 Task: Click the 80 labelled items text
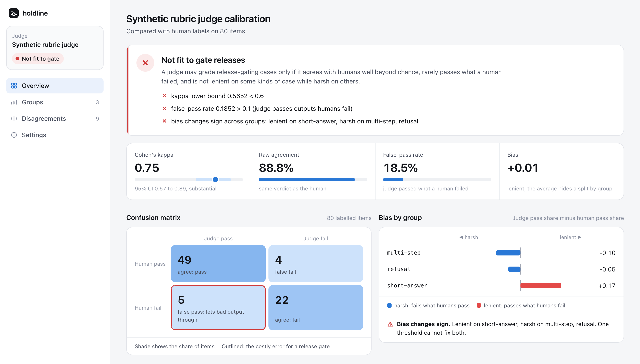tap(349, 218)
